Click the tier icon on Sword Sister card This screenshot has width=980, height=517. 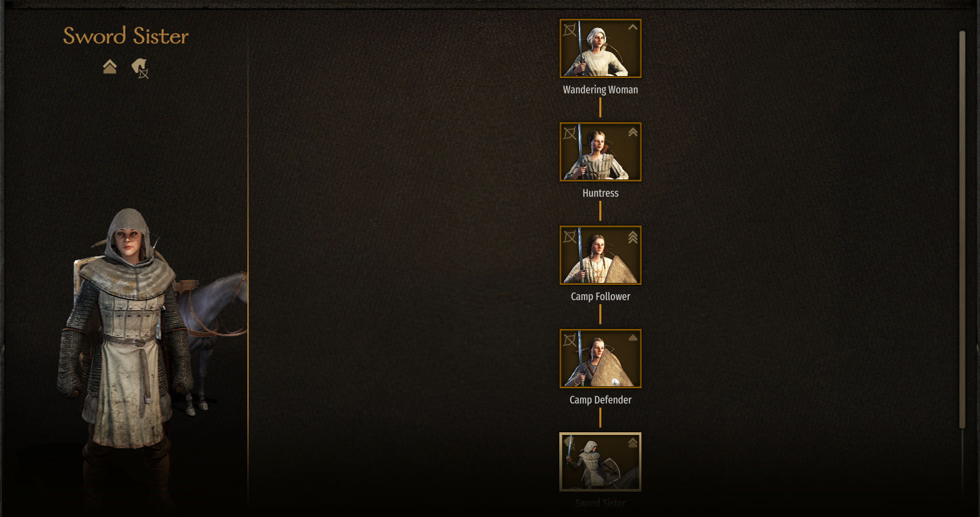(633, 442)
